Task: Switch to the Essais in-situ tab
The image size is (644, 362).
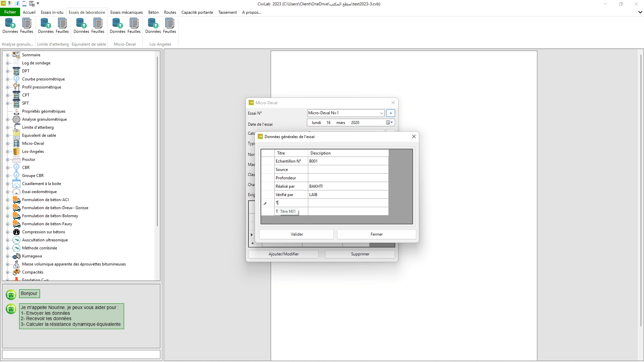Action: 52,12
